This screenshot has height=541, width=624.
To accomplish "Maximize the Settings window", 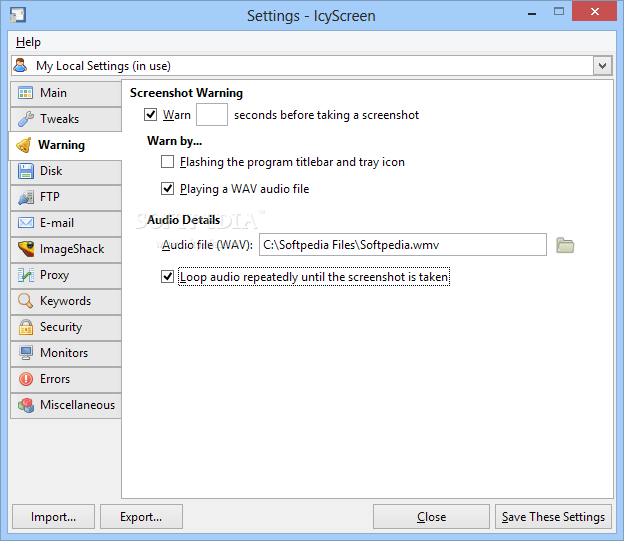I will [559, 12].
